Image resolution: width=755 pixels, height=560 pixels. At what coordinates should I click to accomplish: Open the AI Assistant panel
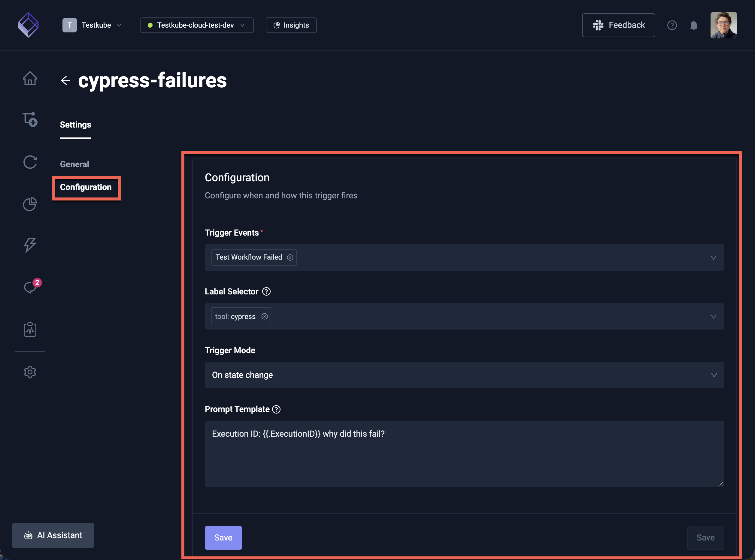coord(53,535)
